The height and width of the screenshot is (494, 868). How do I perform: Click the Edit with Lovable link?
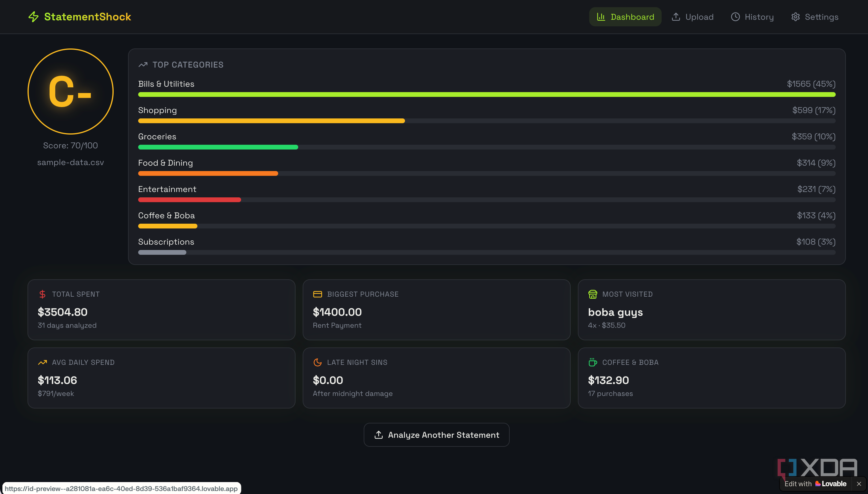tap(815, 484)
